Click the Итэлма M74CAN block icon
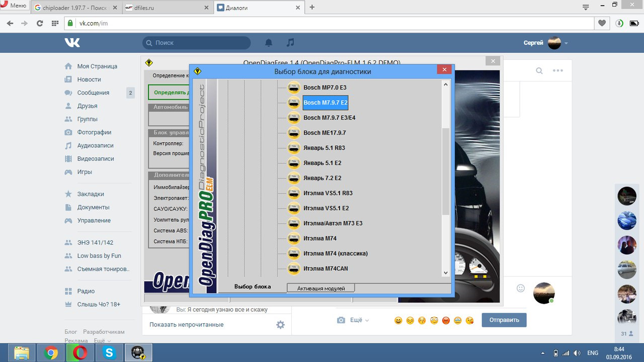 [x=294, y=268]
